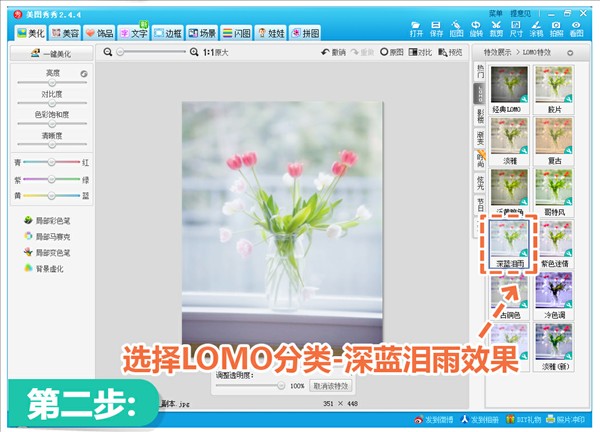This screenshot has width=600, height=432.
Task: Click the zoom level slider
Action: point(151,52)
